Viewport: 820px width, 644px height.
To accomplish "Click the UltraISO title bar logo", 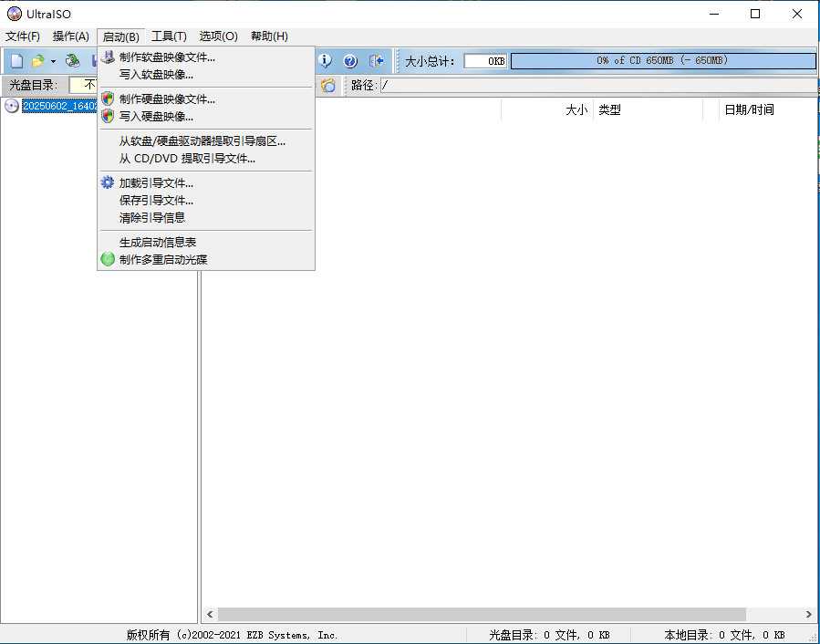I will click(x=14, y=14).
